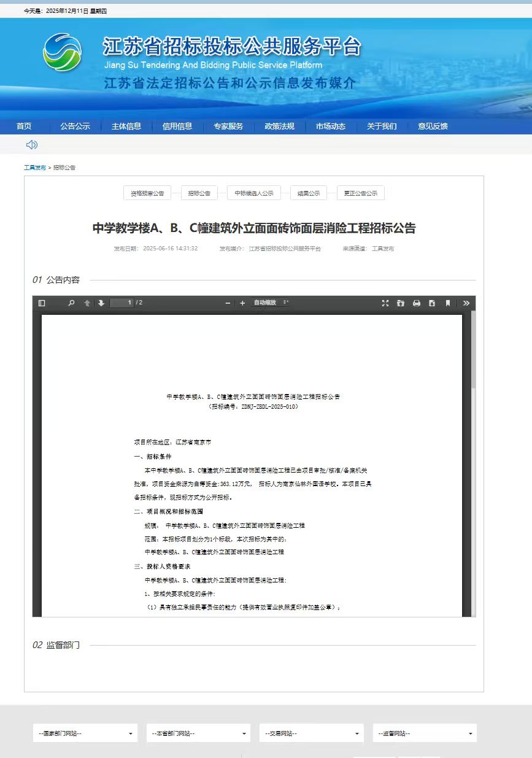Screen dimensions: 532x758
Task: Expand the 国家部门网站 dropdown
Action: tap(85, 733)
